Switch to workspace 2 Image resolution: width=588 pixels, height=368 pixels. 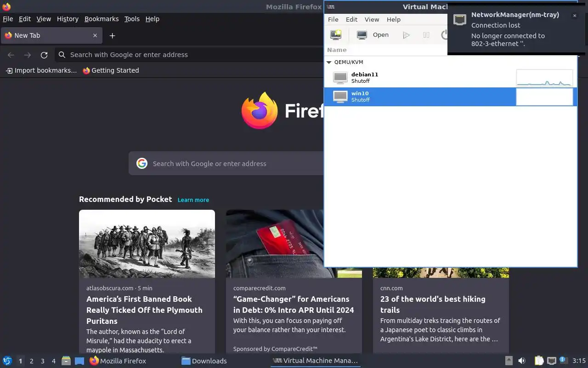tap(31, 361)
